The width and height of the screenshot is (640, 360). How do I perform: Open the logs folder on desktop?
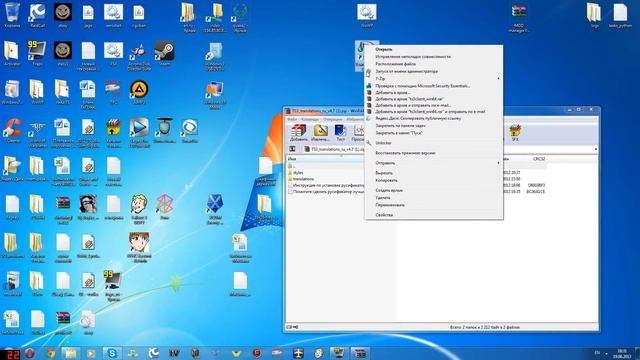coord(594,15)
